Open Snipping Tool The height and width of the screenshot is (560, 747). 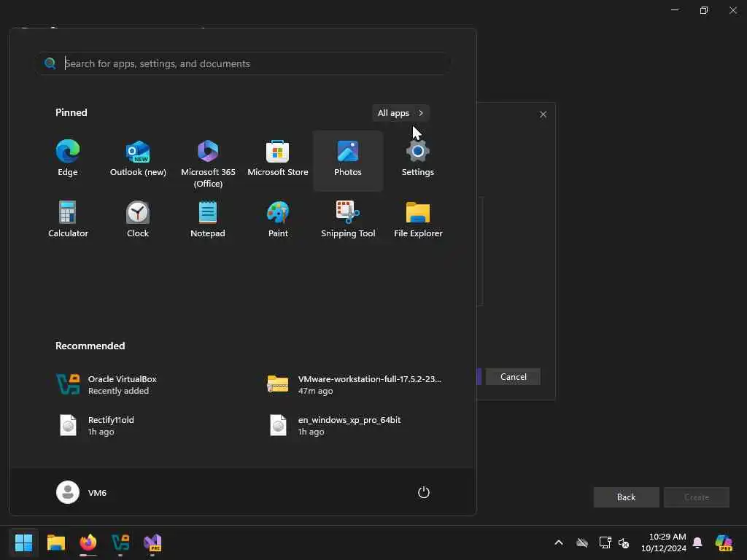point(348,220)
